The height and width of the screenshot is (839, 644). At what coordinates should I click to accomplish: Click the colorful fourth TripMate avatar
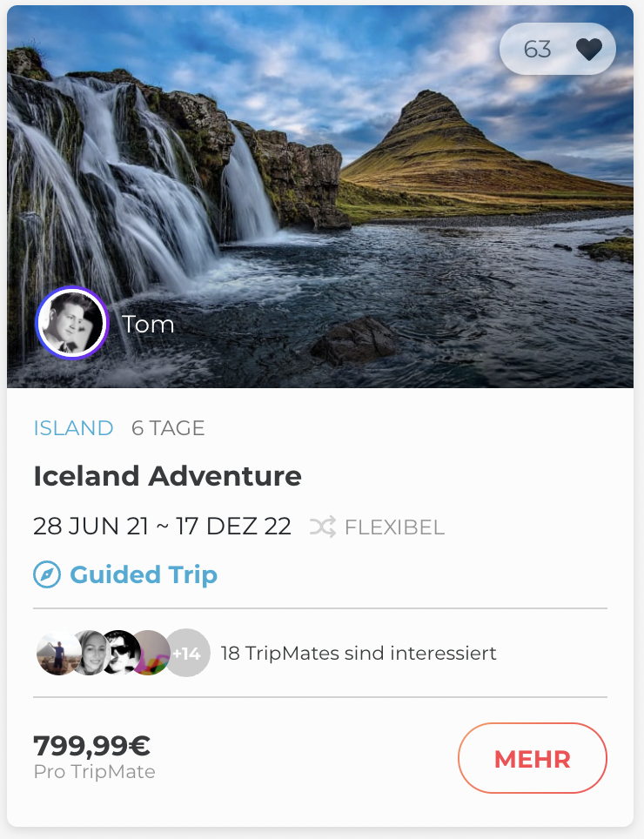coord(151,653)
